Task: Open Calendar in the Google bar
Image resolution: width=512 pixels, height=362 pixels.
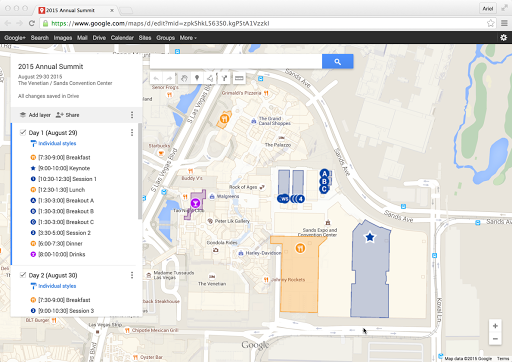Action: pyautogui.click(x=122, y=38)
